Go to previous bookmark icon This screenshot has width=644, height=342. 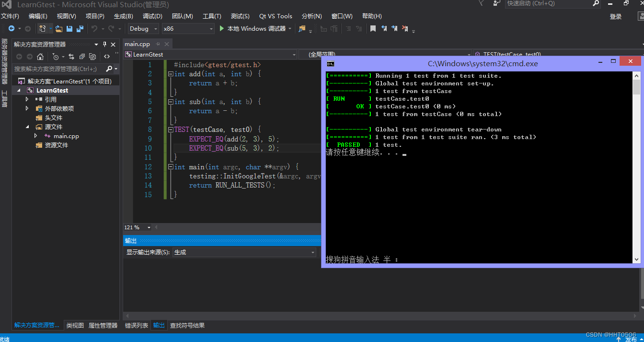(x=384, y=29)
